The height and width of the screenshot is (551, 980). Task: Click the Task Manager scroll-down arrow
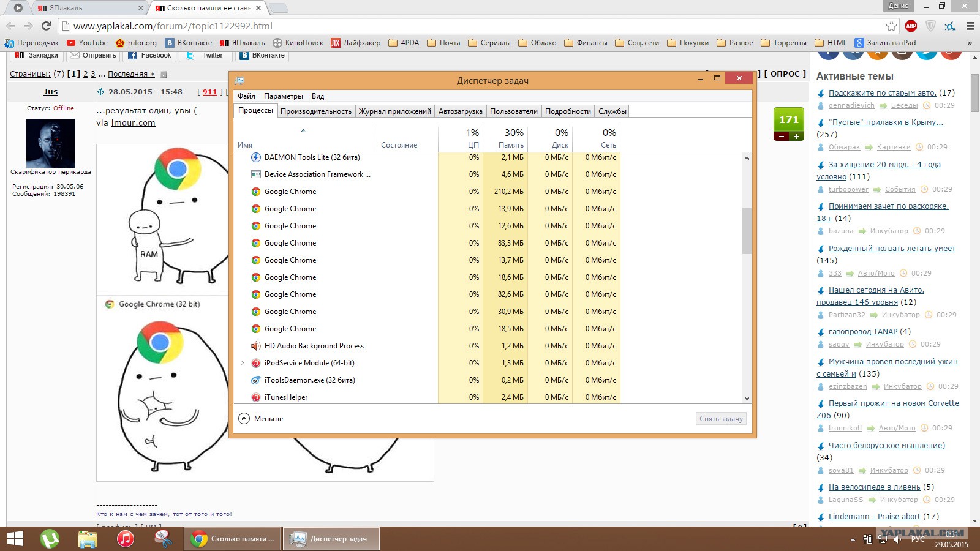(747, 398)
